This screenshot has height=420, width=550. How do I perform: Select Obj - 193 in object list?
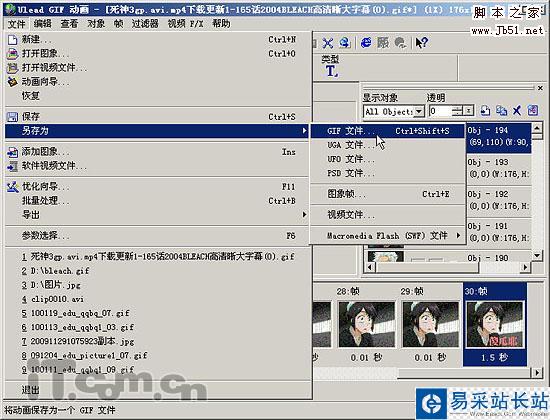pos(498,168)
